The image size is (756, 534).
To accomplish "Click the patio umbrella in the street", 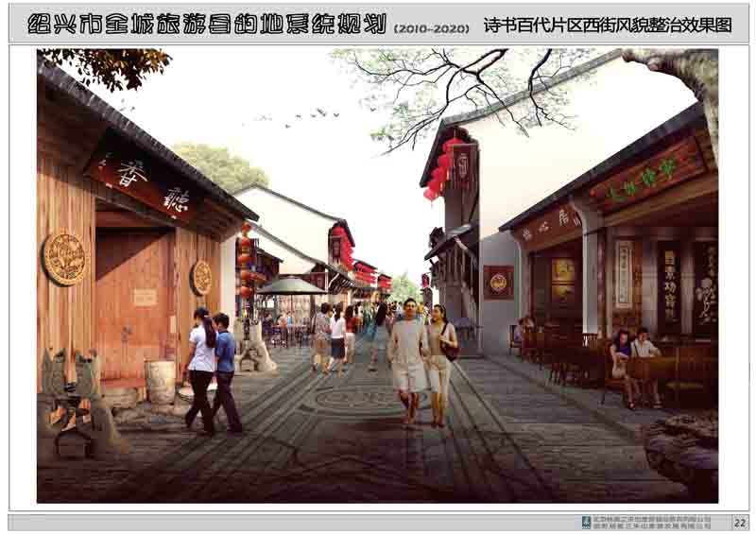I will (x=290, y=286).
